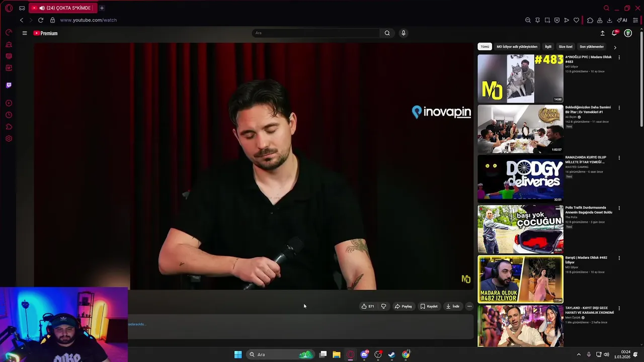Open YouTube create/upload icon

point(602,33)
